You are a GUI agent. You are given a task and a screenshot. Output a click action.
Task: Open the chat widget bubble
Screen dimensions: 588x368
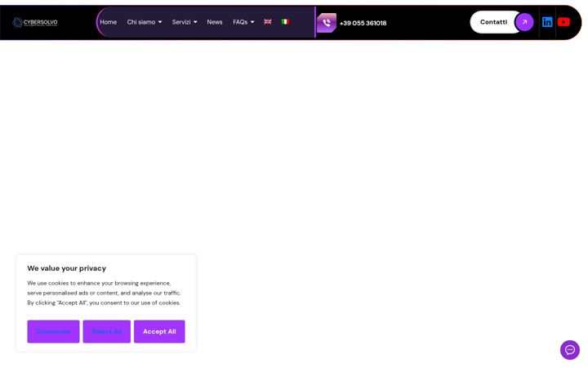click(x=570, y=350)
